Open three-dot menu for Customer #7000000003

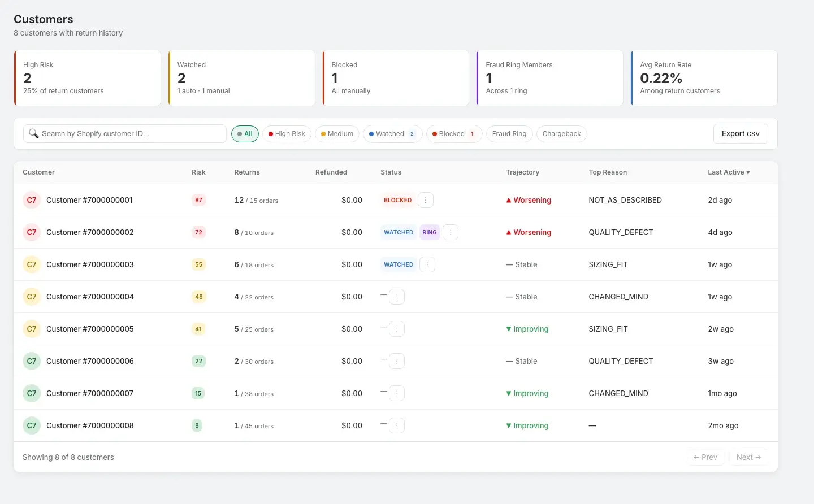[x=427, y=264]
